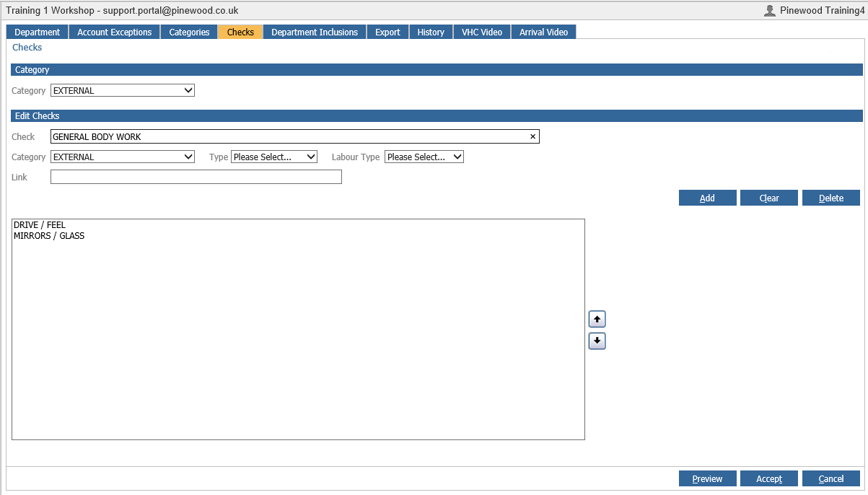Click inside the Link input field
The width and height of the screenshot is (868, 495).
[195, 177]
